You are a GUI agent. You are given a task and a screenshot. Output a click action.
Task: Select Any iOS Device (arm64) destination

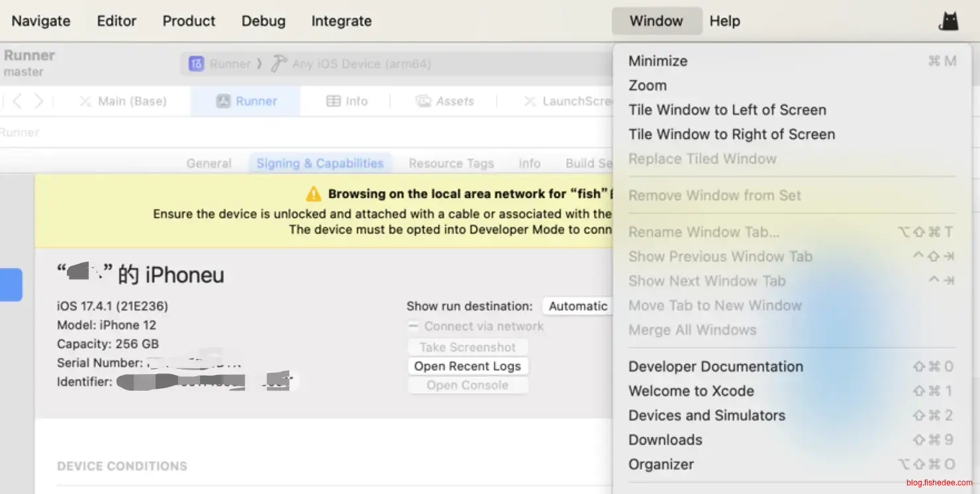[361, 64]
